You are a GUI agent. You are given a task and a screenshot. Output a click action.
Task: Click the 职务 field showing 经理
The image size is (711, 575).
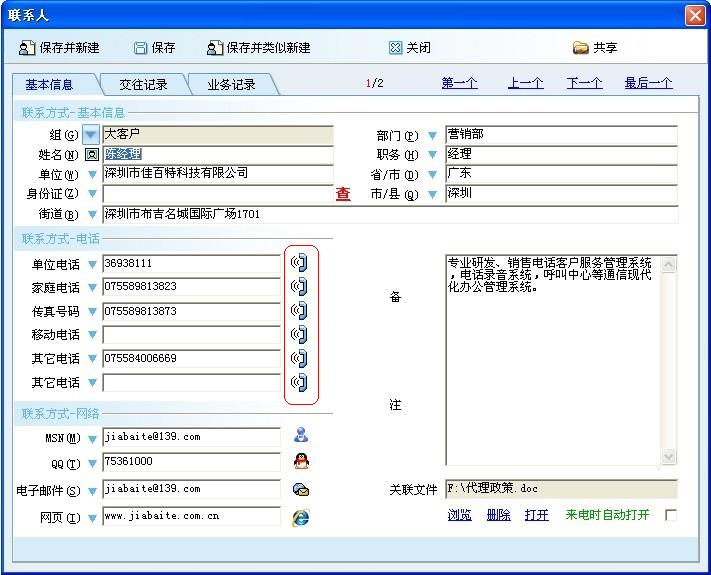coord(561,155)
